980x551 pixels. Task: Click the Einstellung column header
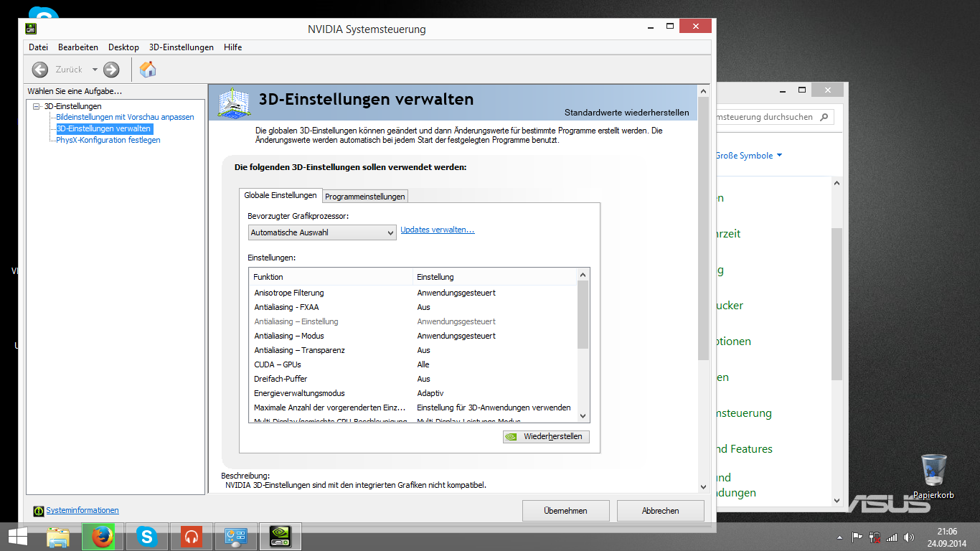point(495,277)
